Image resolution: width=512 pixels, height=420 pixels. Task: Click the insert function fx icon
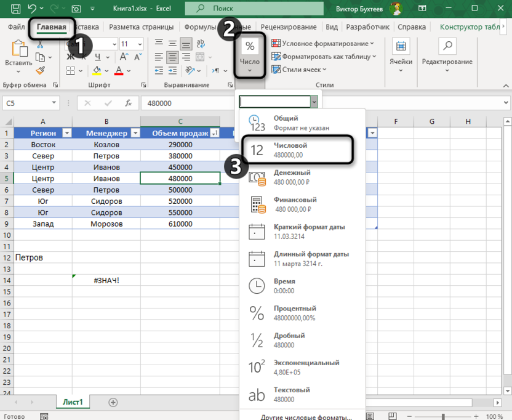128,103
